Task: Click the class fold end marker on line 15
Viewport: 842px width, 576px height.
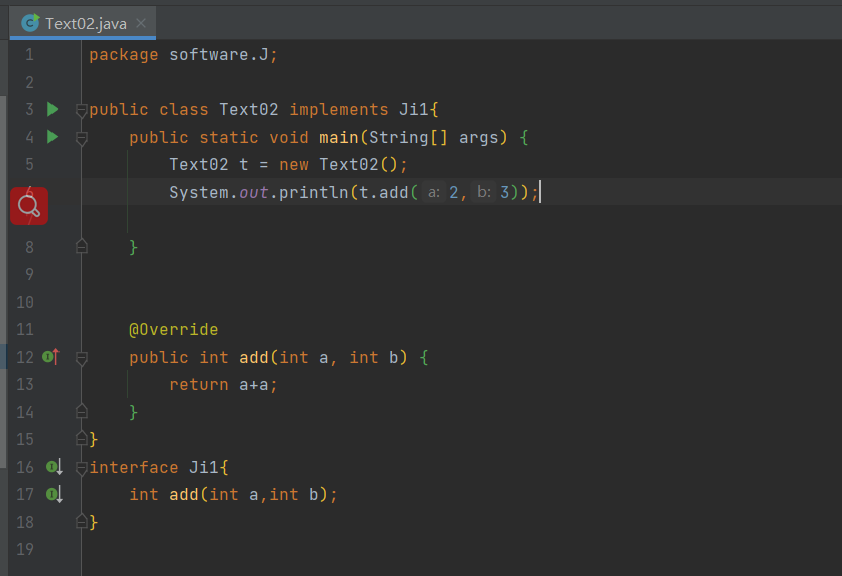Action: coord(82,439)
